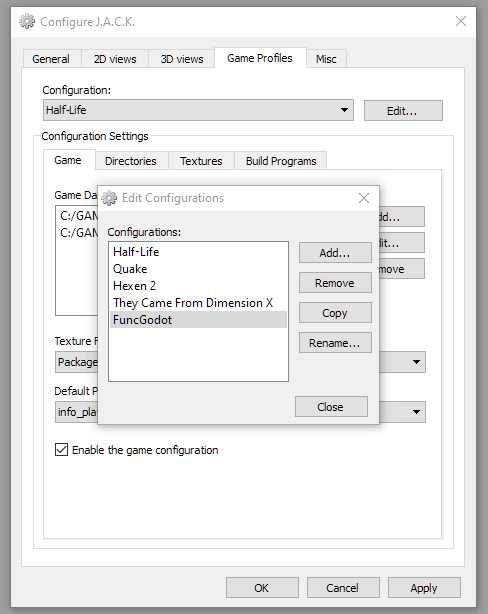488x614 pixels.
Task: Click the Apply button
Action: 424,587
